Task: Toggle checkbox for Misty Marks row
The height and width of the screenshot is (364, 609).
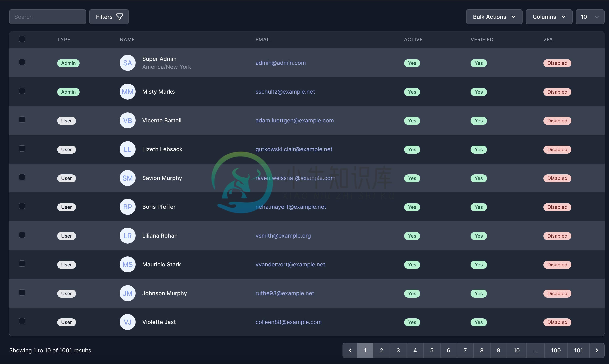Action: [22, 91]
